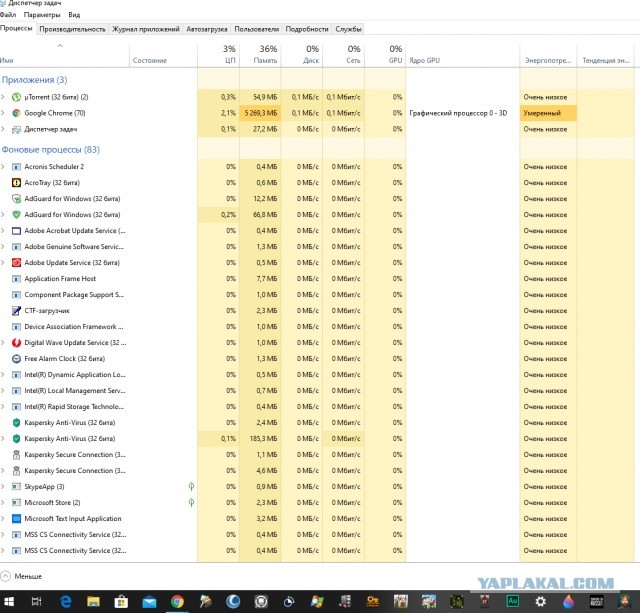
Task: Click the Digital Wave Update Service icon
Action: click(x=16, y=343)
